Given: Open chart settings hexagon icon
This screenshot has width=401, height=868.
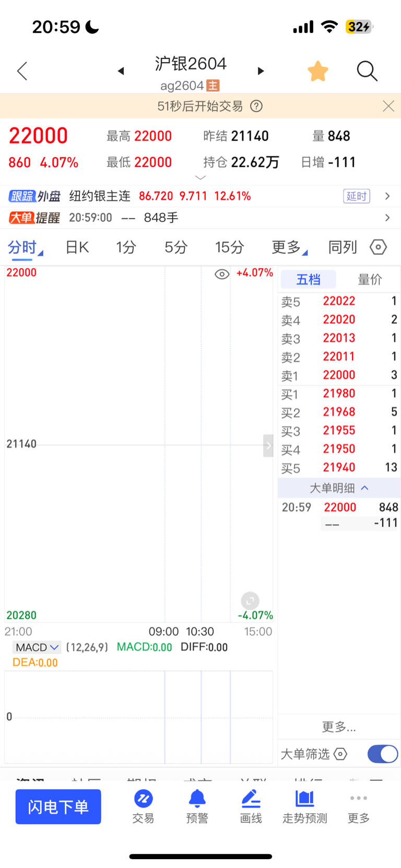Looking at the screenshot, I should coord(378,247).
